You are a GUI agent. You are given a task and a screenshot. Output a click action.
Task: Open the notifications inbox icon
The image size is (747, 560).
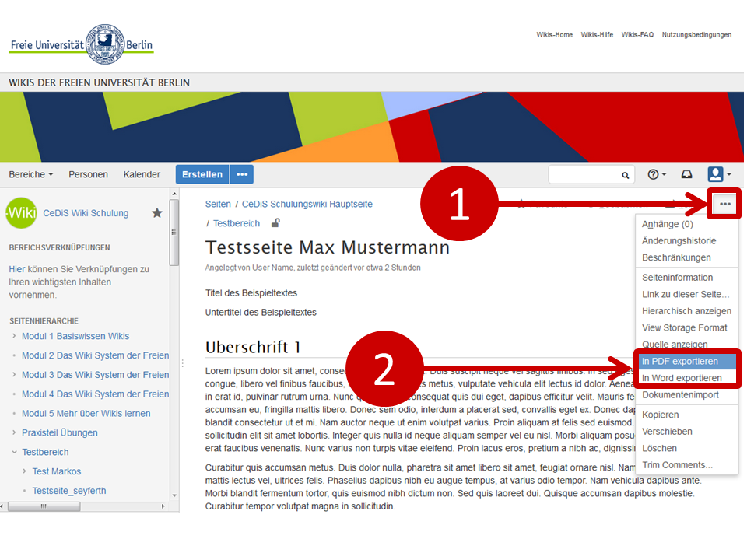686,174
